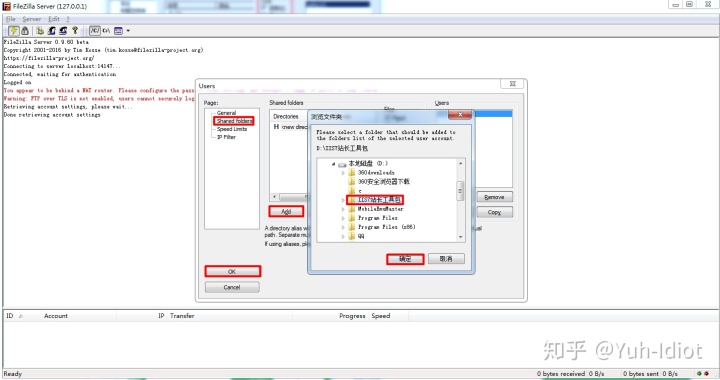
Task: Expand the Program Files (x86) folder arrow
Action: tap(343, 227)
